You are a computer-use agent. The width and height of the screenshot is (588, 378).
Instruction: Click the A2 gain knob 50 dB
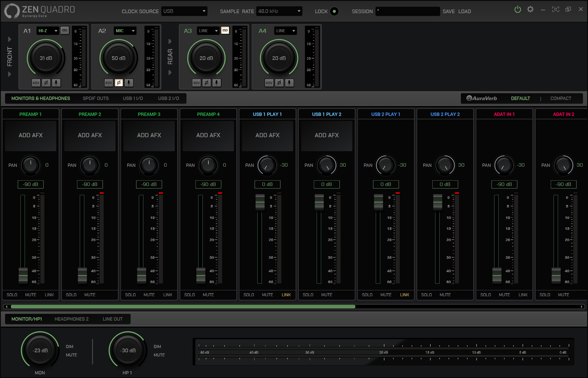118,58
